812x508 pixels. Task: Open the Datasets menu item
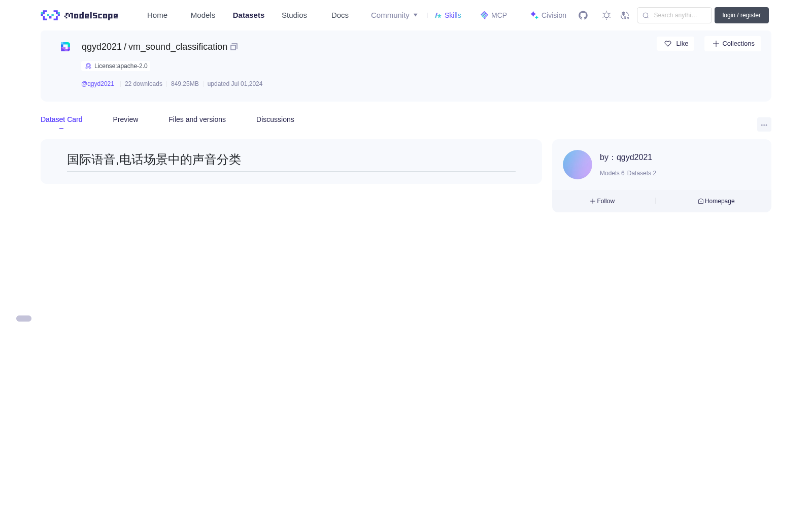coord(249,15)
